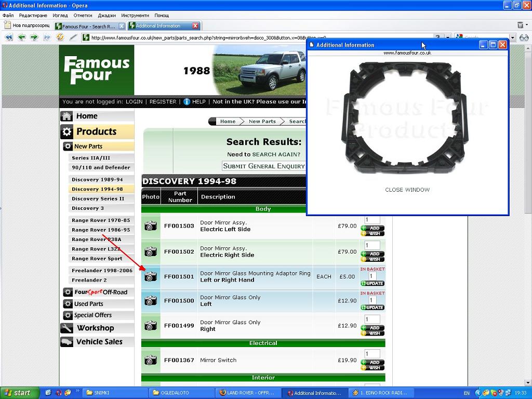Open photo for FF001499 Door Mirror Glass Right
This screenshot has width=532, height=399.
click(x=151, y=326)
